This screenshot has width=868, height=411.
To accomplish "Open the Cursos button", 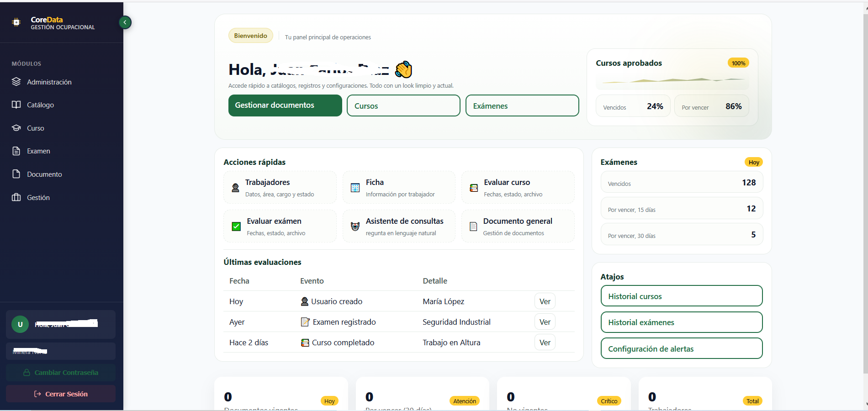I will coord(403,106).
